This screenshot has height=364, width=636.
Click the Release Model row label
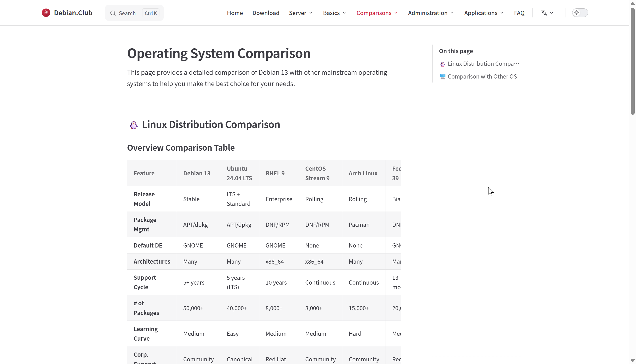tap(152, 199)
